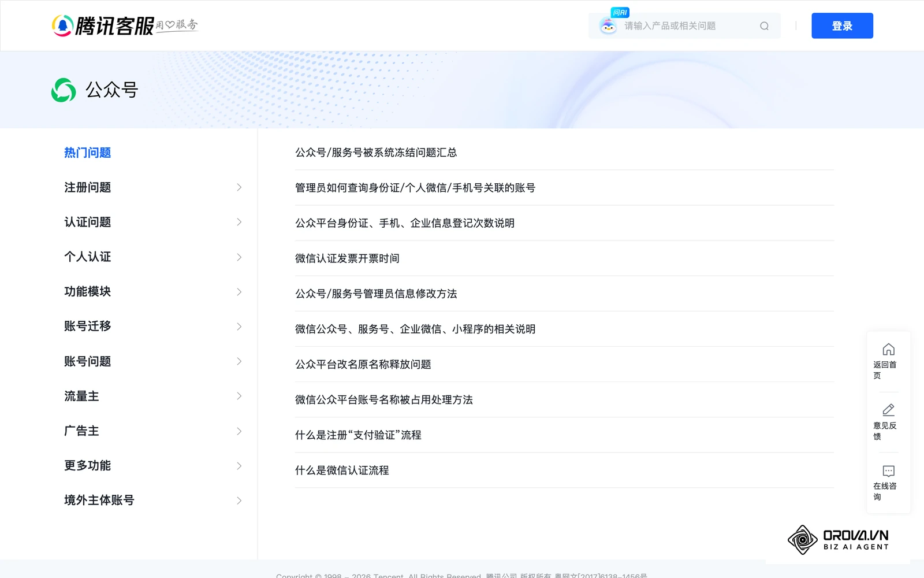Expand 境外主体账号 using its chevron arrow

tap(239, 501)
